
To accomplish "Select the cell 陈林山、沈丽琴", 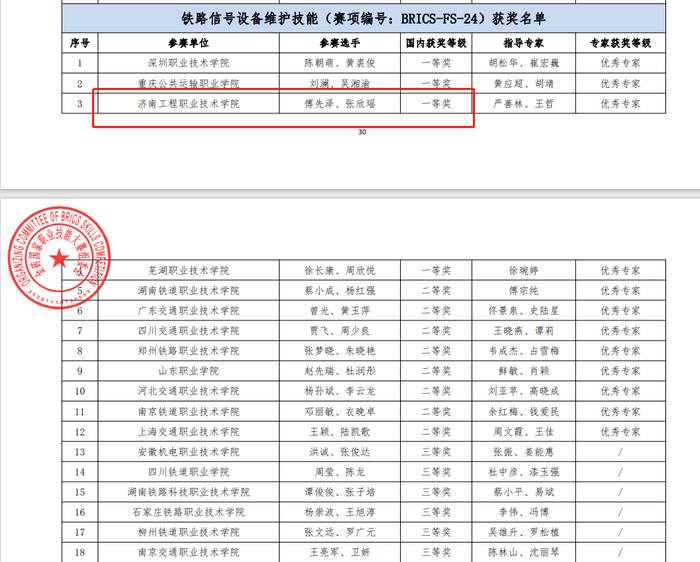I will coord(524,552).
